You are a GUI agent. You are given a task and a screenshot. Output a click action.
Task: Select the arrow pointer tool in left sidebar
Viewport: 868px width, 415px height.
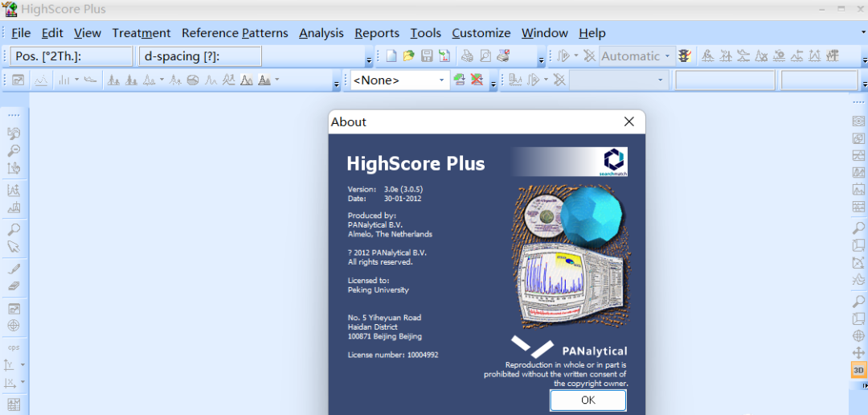pyautogui.click(x=14, y=246)
